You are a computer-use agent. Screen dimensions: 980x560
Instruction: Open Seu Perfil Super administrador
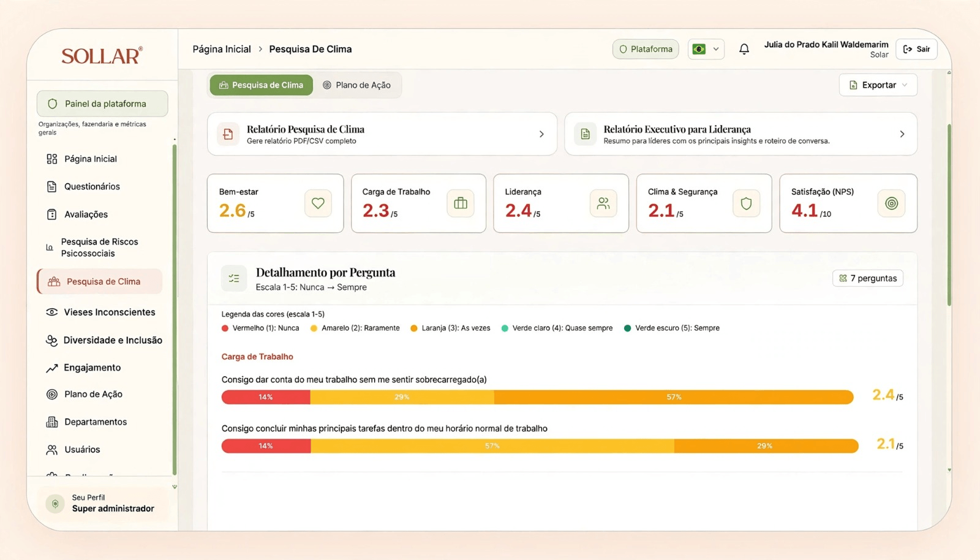click(102, 503)
